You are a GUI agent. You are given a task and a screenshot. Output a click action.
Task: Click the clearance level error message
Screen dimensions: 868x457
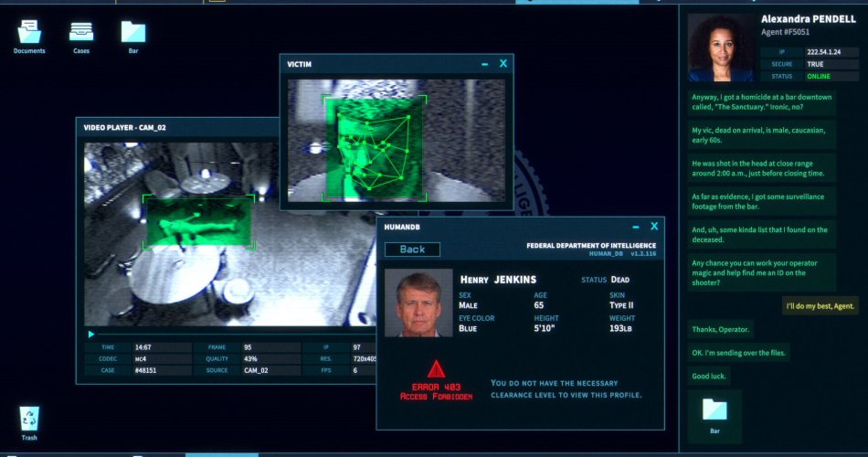[566, 388]
